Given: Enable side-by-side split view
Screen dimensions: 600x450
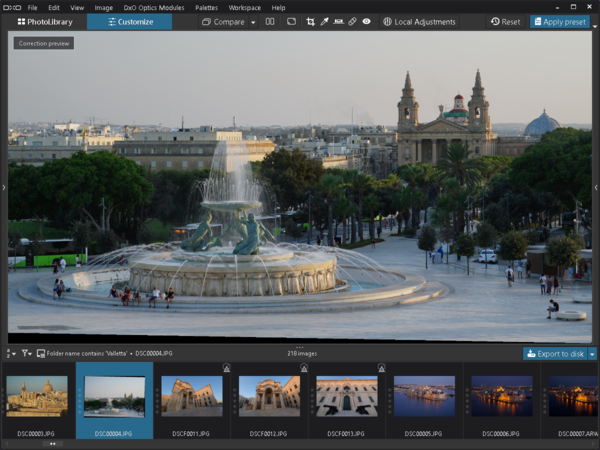Looking at the screenshot, I should pos(270,21).
